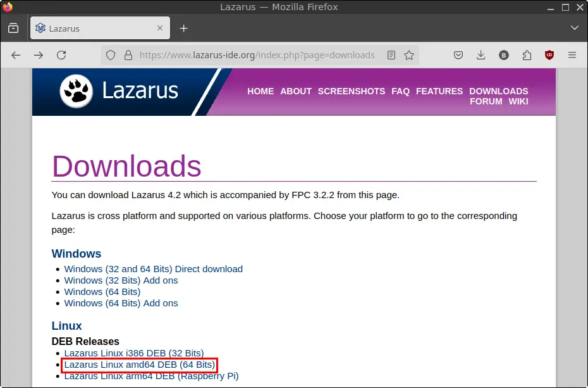Close the Lazarus tab

click(160, 28)
